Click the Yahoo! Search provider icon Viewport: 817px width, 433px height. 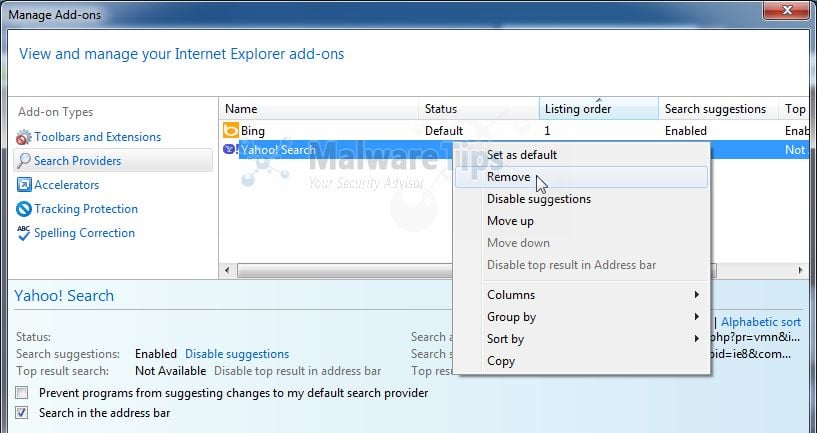pos(230,150)
